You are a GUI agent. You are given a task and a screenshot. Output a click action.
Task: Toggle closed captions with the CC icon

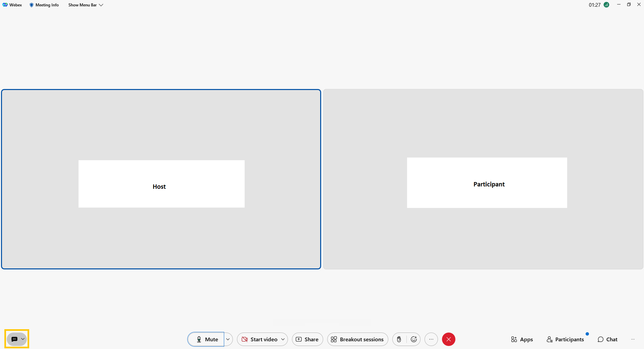tap(14, 339)
